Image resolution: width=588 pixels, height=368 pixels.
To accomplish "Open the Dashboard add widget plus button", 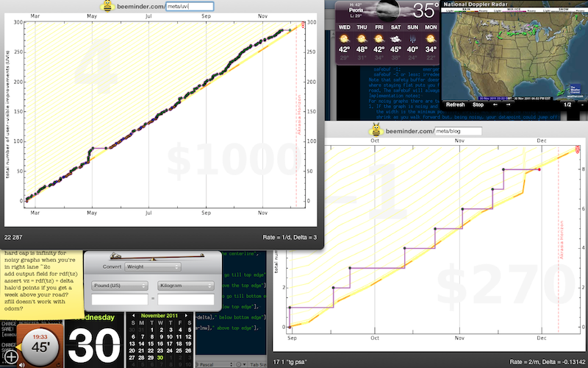I will [10, 357].
